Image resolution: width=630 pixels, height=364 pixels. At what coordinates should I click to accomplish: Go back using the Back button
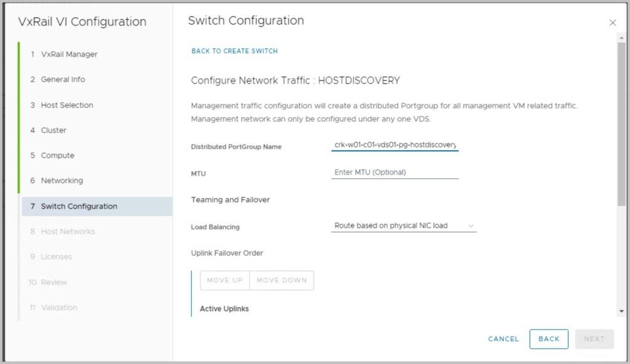tap(548, 339)
